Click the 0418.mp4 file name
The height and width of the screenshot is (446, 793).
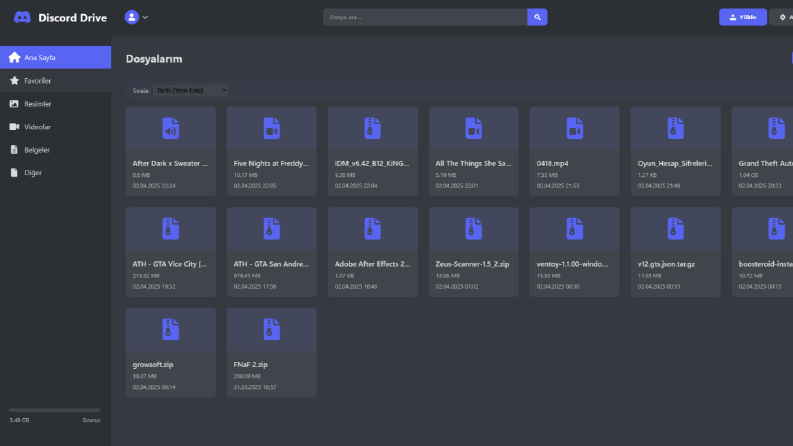pyautogui.click(x=552, y=163)
